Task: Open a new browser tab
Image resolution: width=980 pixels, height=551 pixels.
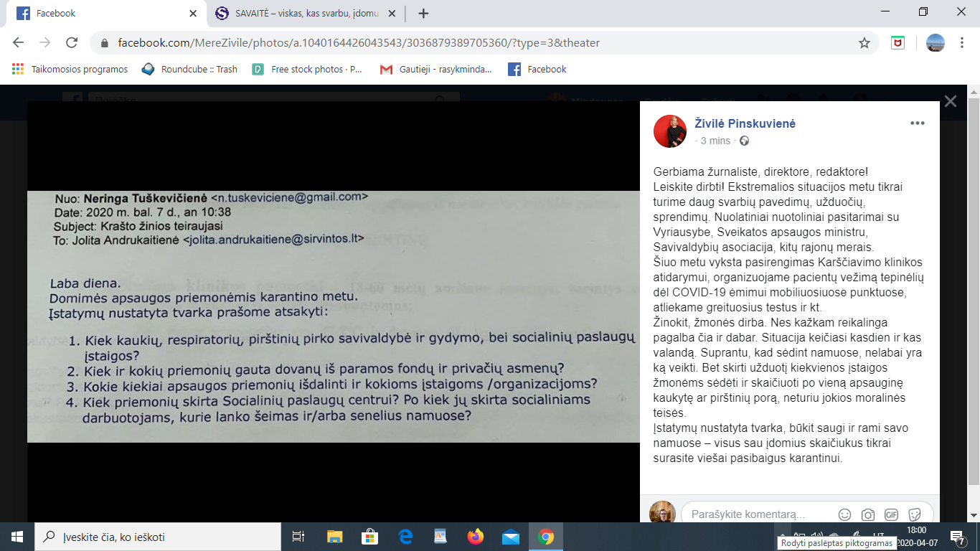Action: pyautogui.click(x=423, y=14)
